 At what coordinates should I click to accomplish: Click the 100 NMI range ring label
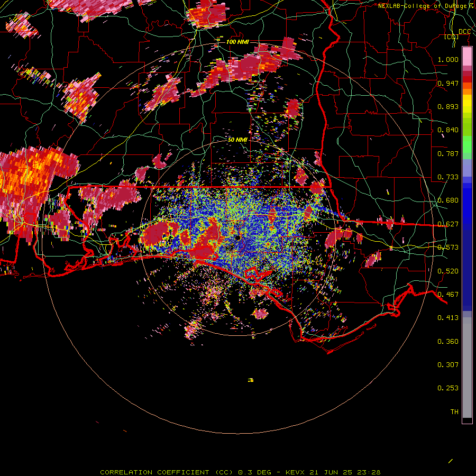[x=237, y=42]
